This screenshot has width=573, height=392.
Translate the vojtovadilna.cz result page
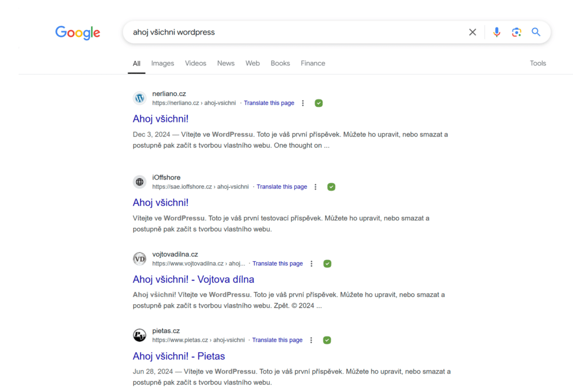click(278, 263)
